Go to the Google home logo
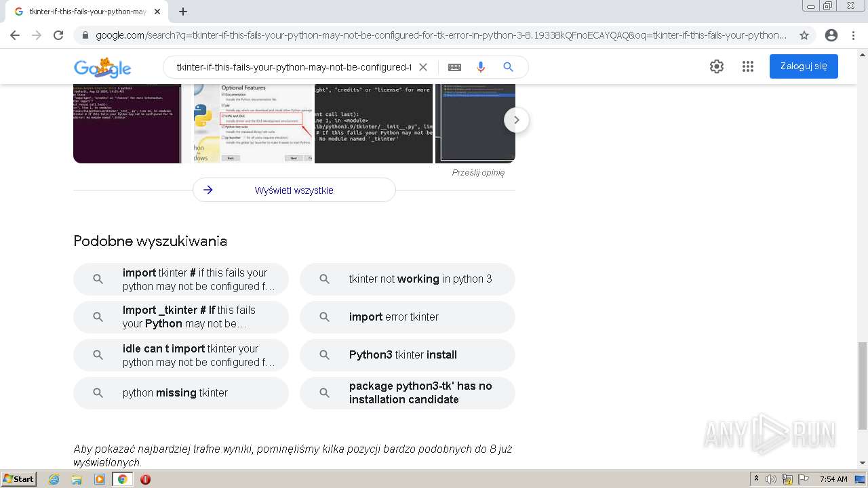868x488 pixels. 102,68
